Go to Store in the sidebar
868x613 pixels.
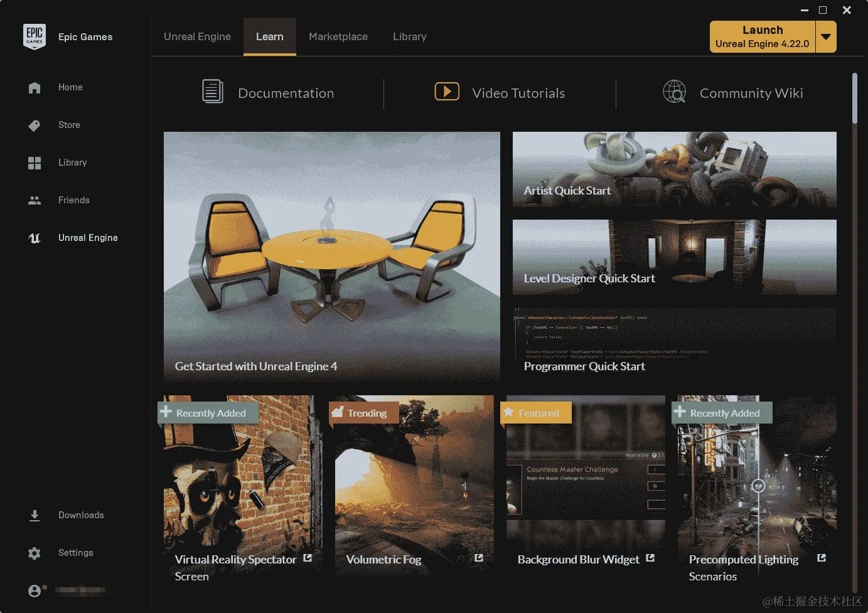(69, 125)
